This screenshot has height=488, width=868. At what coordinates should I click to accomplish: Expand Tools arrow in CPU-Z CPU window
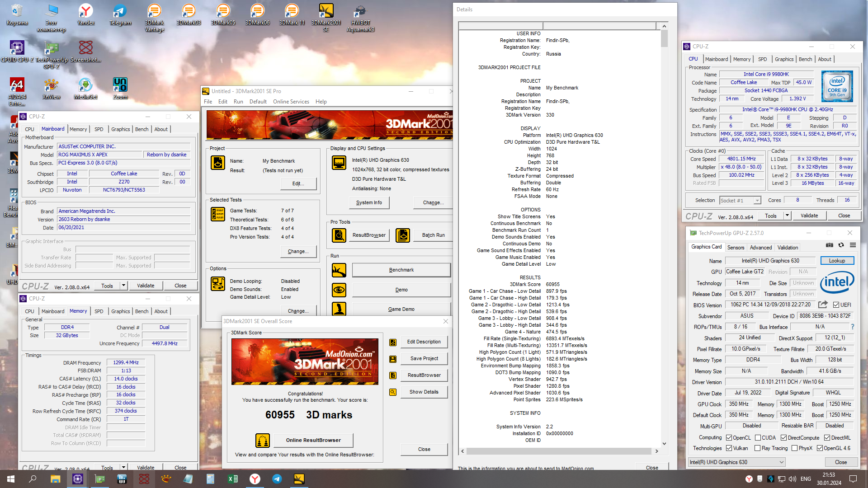pyautogui.click(x=787, y=216)
